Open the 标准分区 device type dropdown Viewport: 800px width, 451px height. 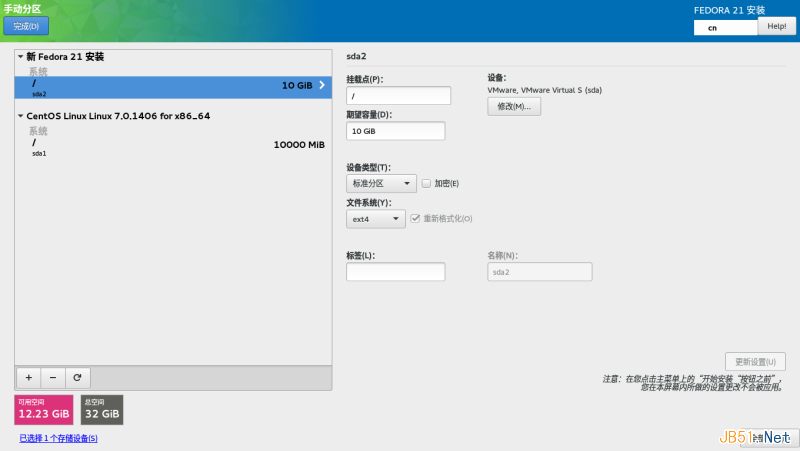tap(381, 184)
